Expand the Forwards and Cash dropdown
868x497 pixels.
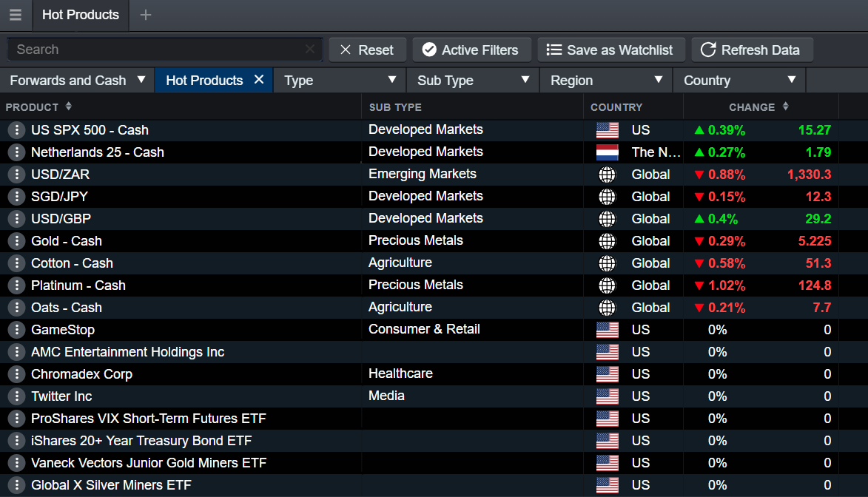pyautogui.click(x=78, y=81)
